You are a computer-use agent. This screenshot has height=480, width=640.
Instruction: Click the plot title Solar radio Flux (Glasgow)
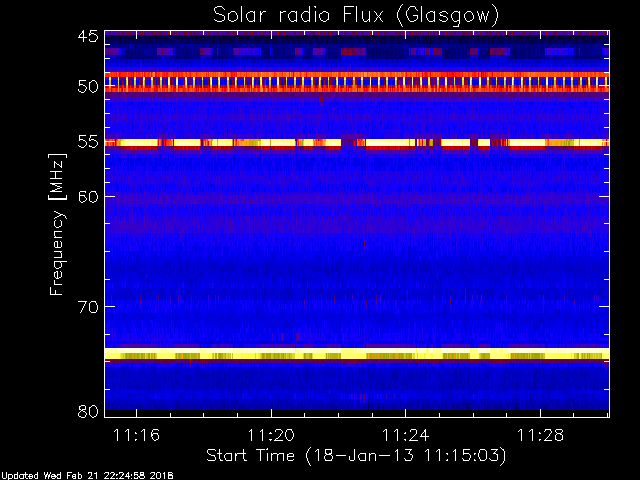pyautogui.click(x=356, y=16)
